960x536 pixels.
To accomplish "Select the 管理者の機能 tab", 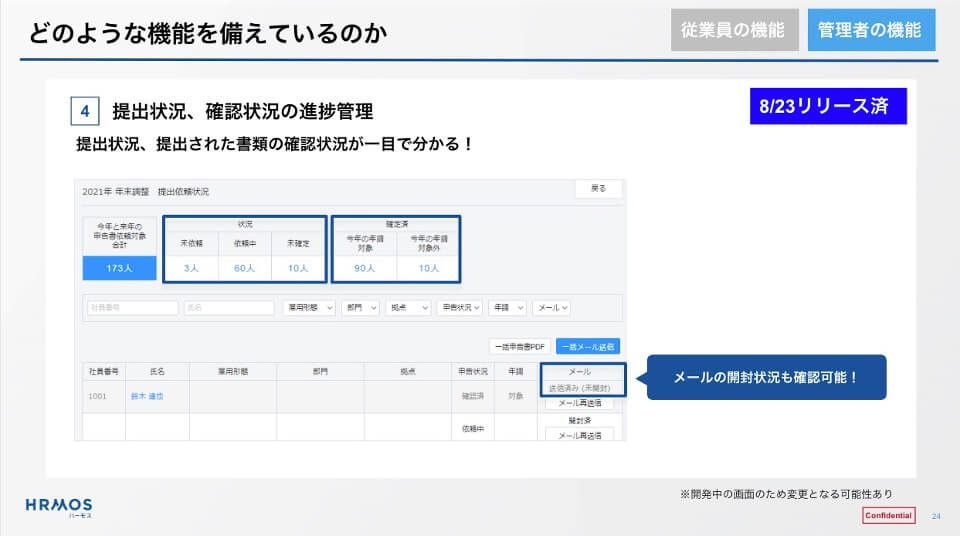I will point(871,30).
